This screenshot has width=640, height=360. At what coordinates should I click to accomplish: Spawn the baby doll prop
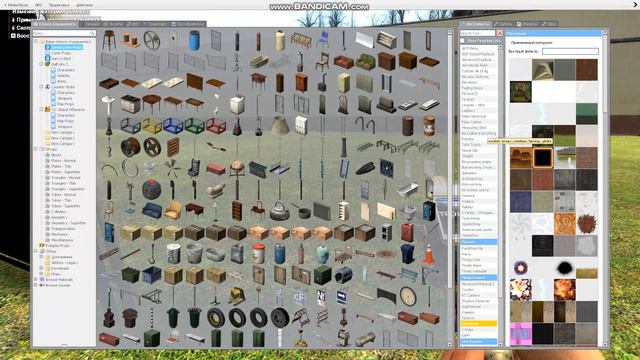point(216,190)
